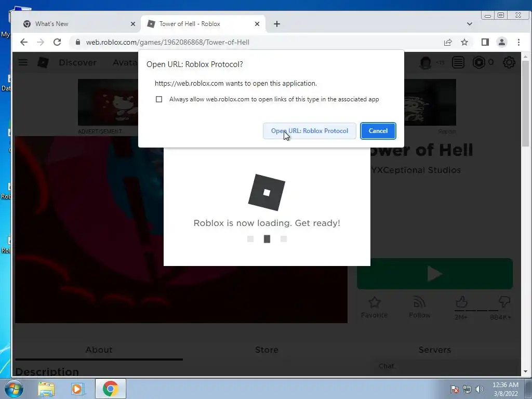Click the Chrome taskbar icon
Viewport: 532px width, 399px height.
(110, 389)
